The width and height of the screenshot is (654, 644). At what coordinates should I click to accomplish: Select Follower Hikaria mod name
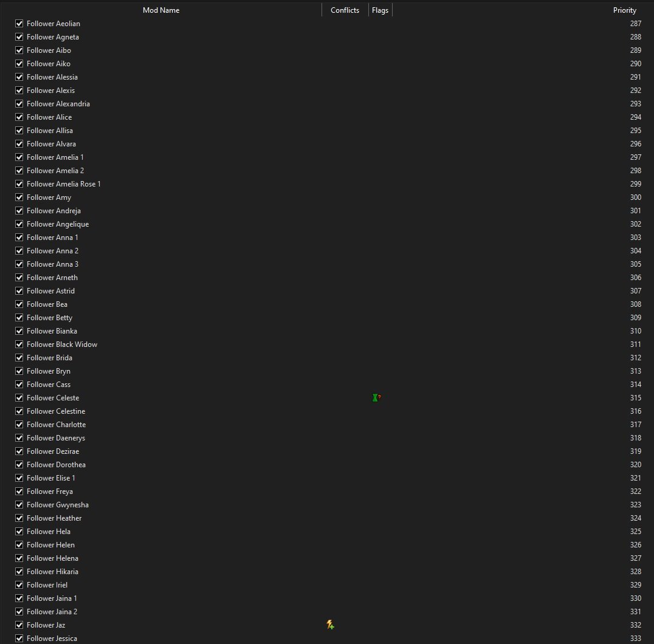[x=52, y=572]
